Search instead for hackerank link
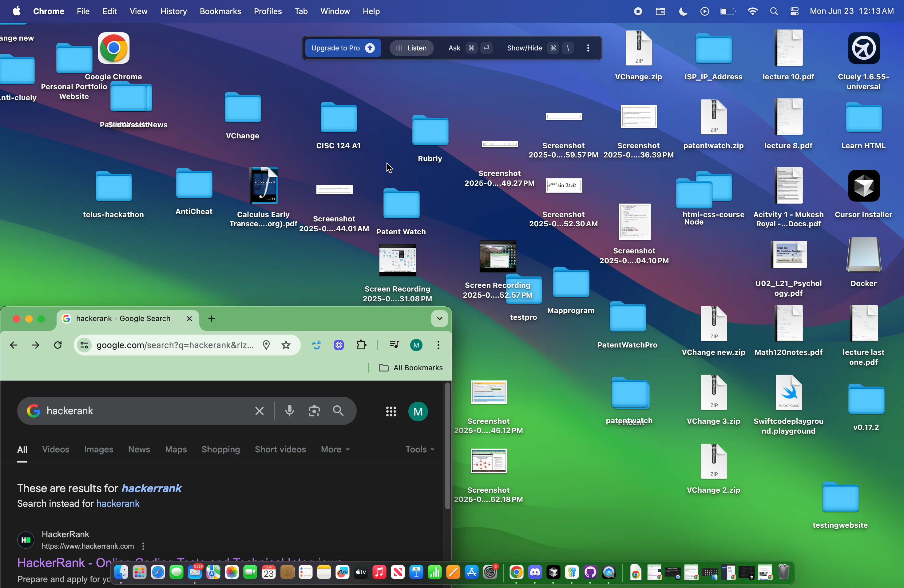 tap(118, 503)
